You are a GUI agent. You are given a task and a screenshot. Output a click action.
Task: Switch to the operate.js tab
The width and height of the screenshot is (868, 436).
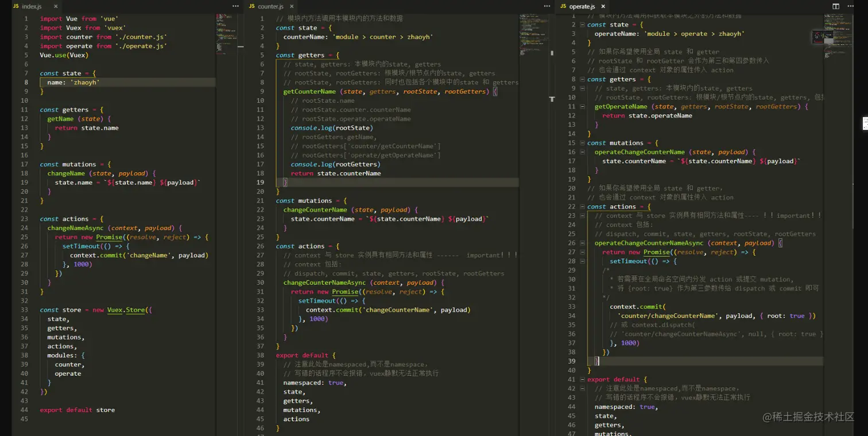pos(581,6)
